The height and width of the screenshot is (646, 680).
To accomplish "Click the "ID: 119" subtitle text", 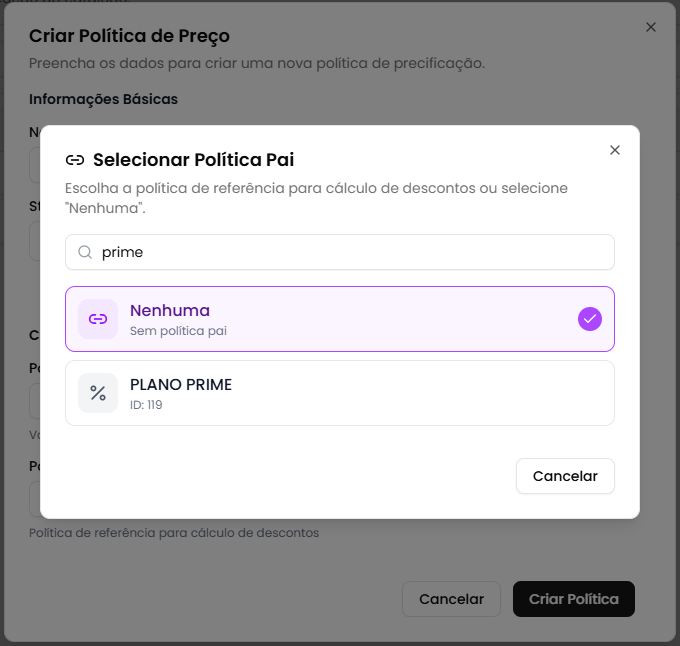I will (146, 405).
